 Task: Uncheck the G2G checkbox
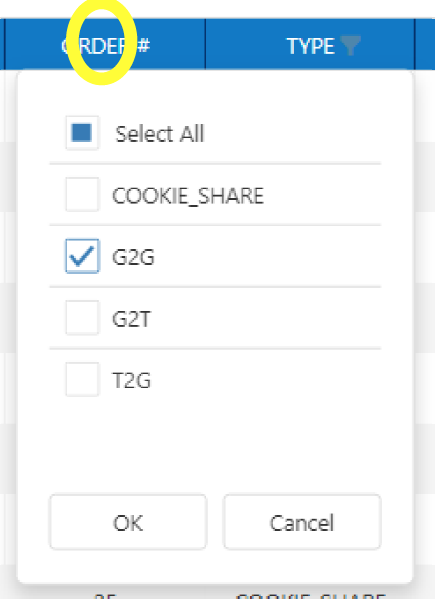82,256
